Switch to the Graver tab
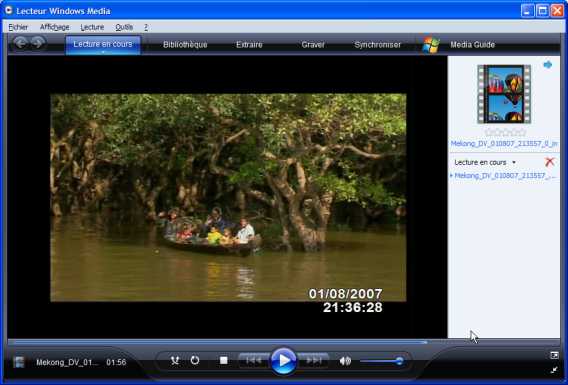This screenshot has height=385, width=568. coord(313,45)
